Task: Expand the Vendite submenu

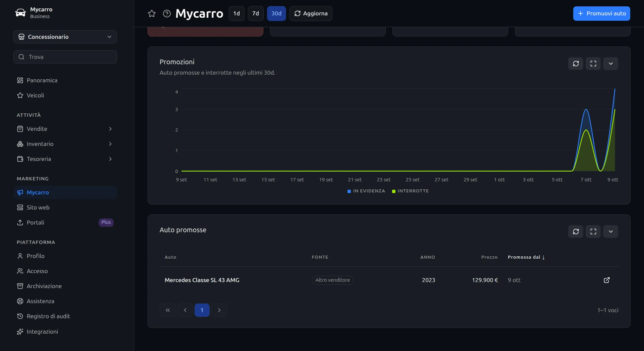Action: click(x=65, y=129)
